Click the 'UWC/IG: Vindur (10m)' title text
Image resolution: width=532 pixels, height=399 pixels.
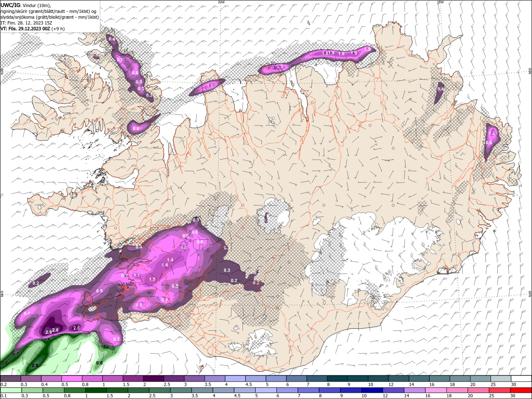pyautogui.click(x=25, y=5)
